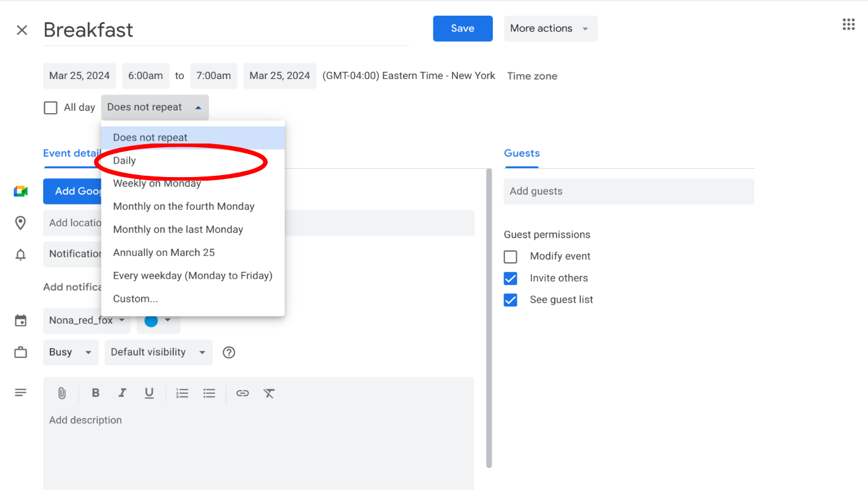Select Weekly on Monday option

point(193,183)
